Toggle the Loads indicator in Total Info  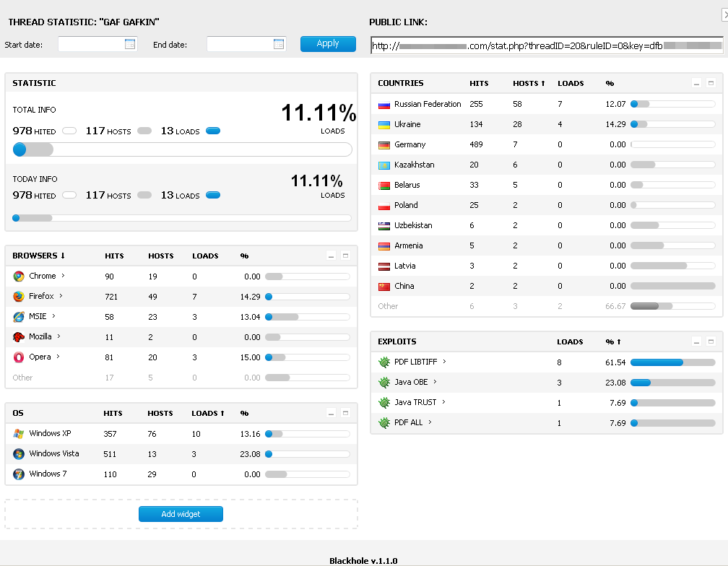click(213, 131)
